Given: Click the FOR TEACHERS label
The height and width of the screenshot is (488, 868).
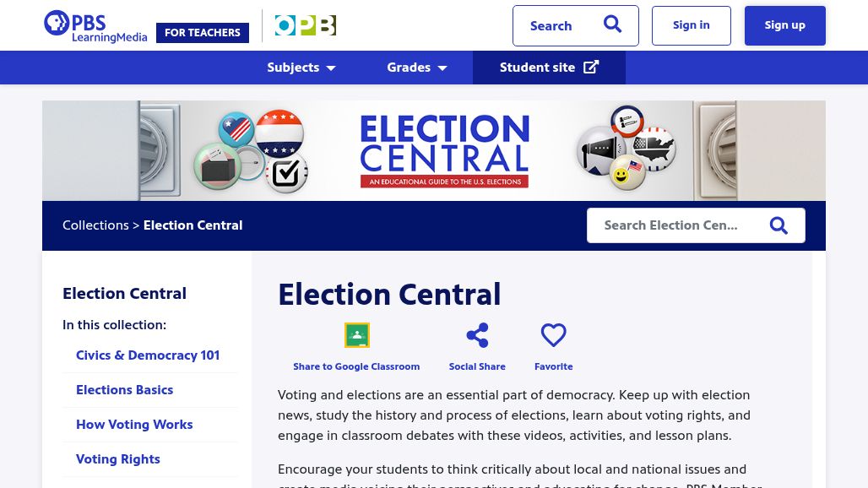Looking at the screenshot, I should (x=203, y=33).
